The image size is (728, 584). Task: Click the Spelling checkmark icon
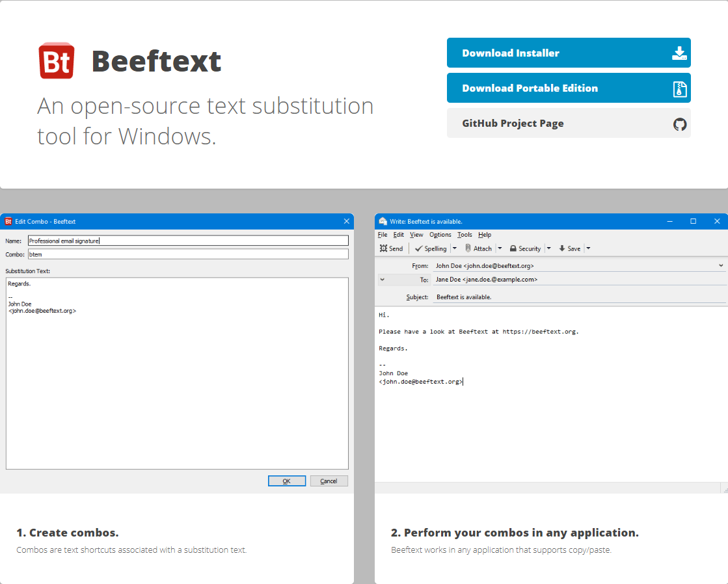(x=418, y=249)
